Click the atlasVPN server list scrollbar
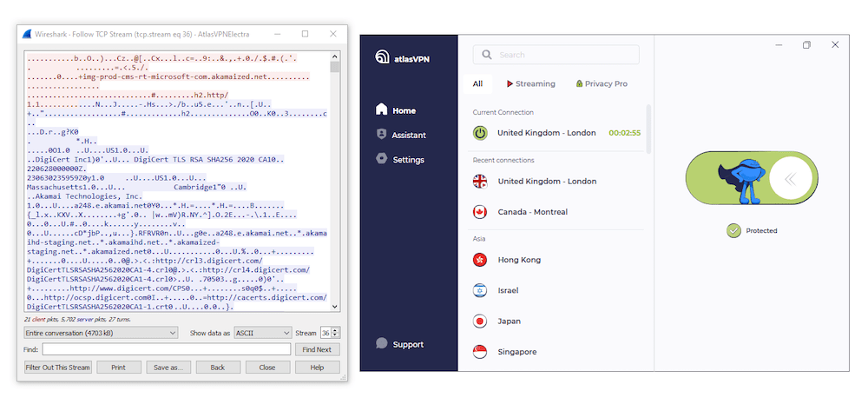868x411 pixels. pos(648,129)
